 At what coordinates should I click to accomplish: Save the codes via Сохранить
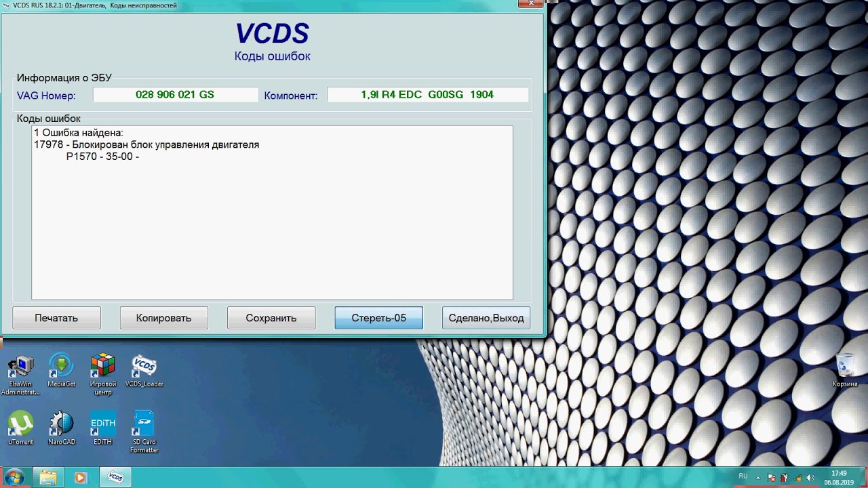click(271, 318)
